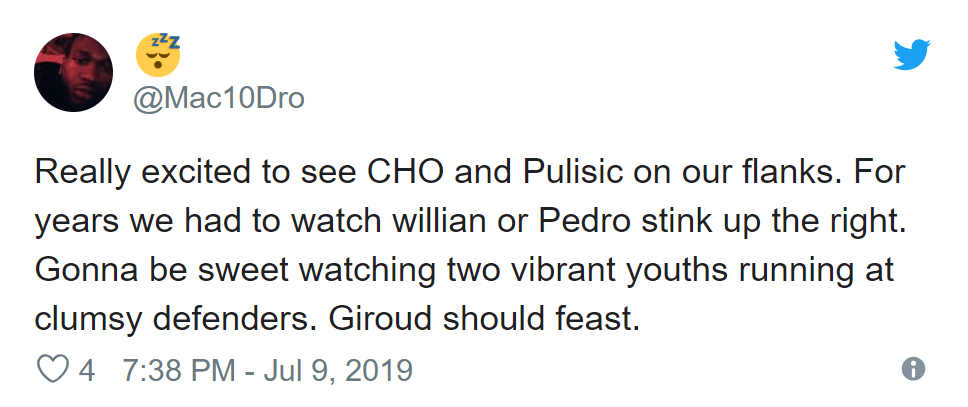Open the tweet info icon

pyautogui.click(x=913, y=369)
